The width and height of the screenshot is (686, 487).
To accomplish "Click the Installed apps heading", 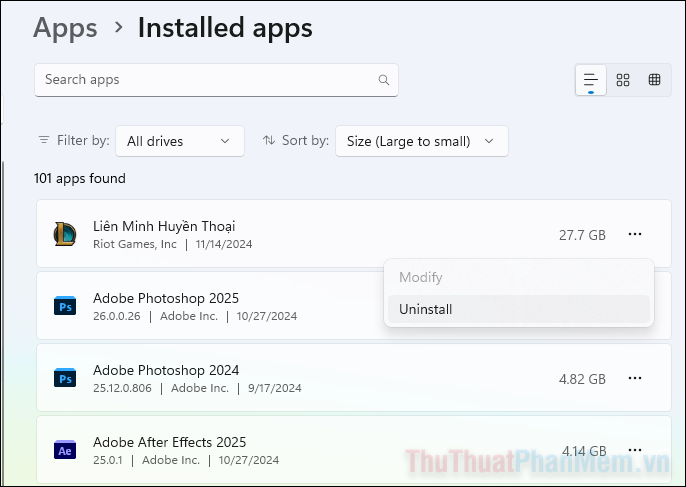I will click(225, 28).
